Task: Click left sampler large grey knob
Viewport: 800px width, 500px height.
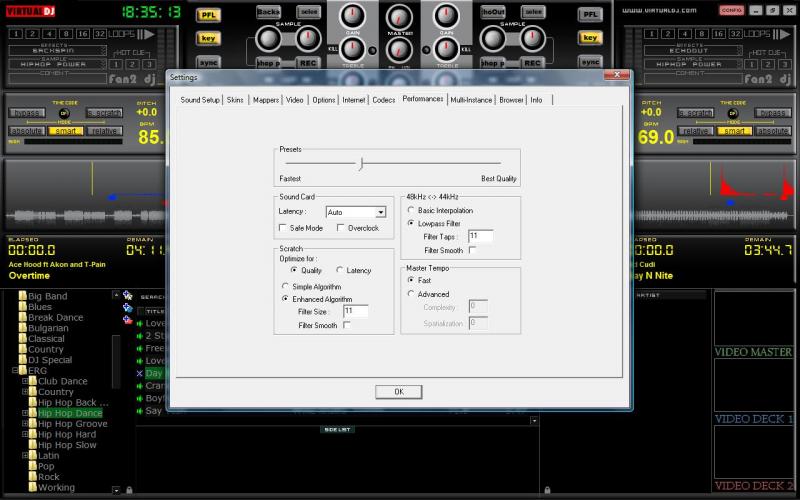Action: (x=268, y=39)
